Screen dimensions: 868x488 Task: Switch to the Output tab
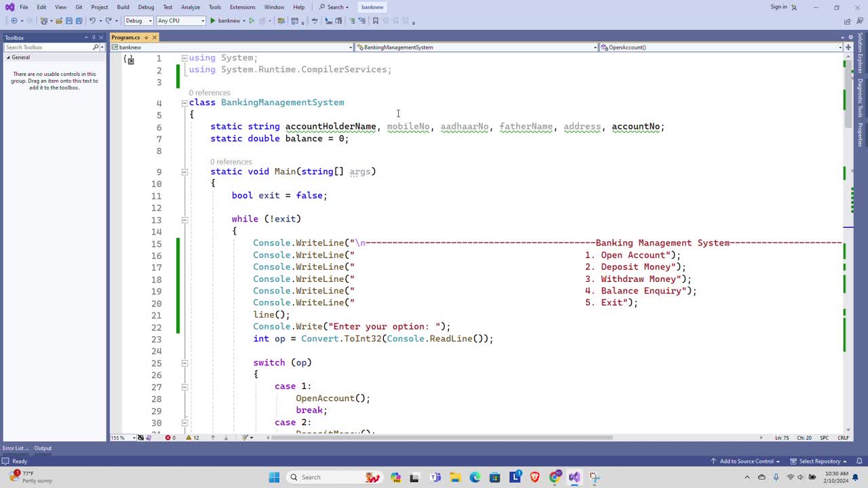[x=43, y=448]
